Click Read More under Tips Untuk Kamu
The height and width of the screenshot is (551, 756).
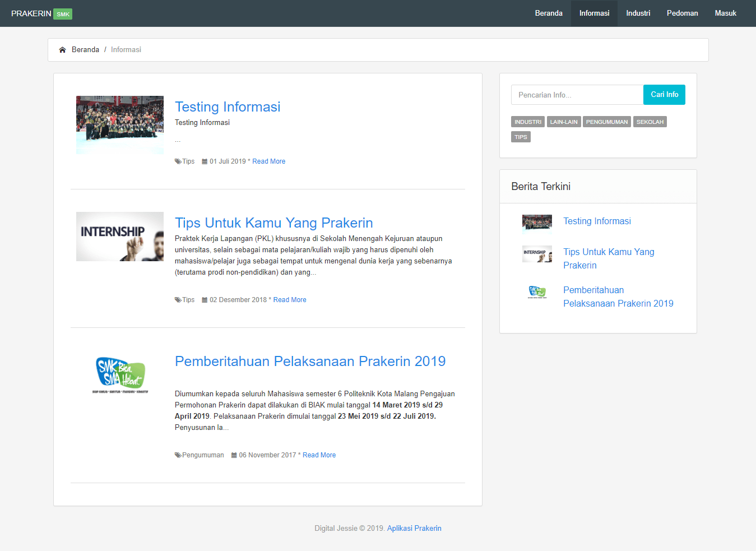(x=290, y=300)
